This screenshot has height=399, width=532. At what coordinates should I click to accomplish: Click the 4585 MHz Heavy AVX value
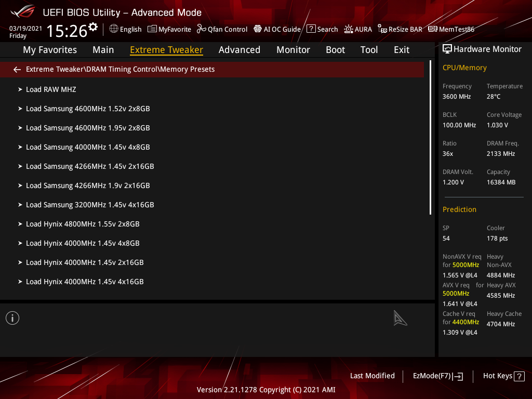click(501, 296)
